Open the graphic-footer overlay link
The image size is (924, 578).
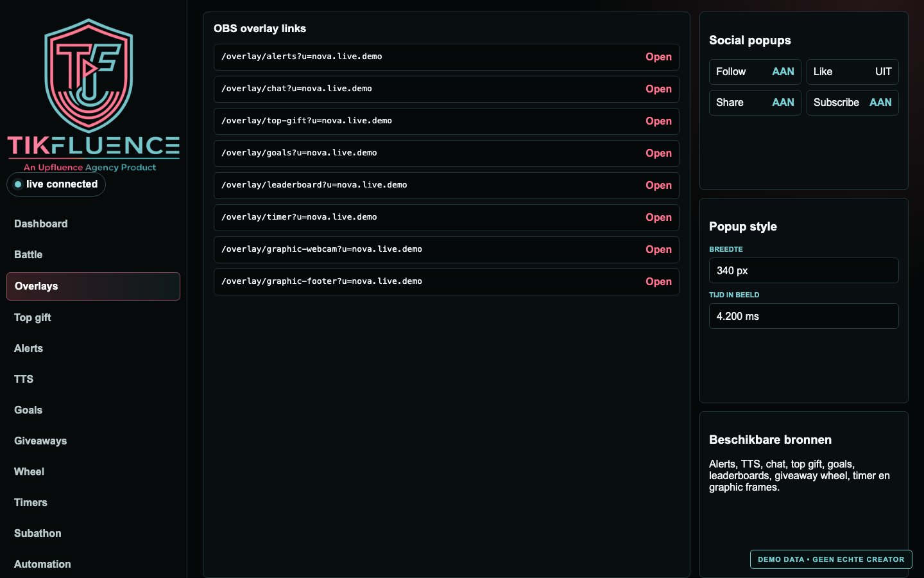tap(658, 282)
